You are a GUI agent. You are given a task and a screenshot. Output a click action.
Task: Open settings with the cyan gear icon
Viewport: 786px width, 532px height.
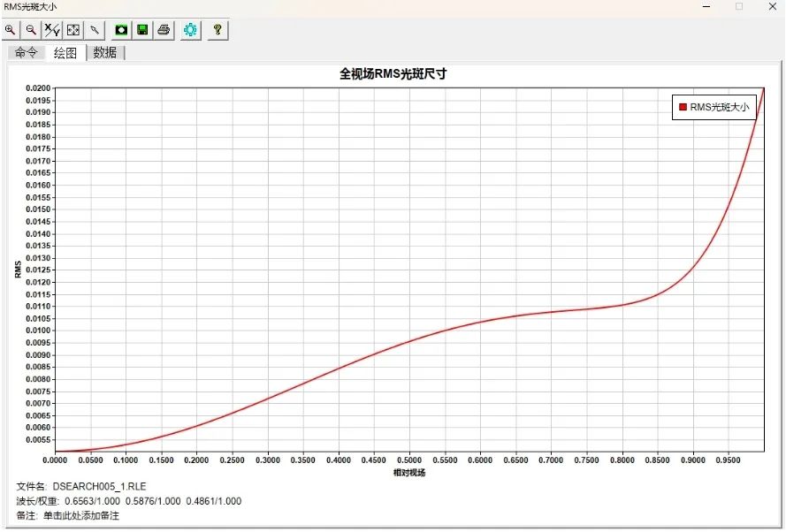point(190,30)
